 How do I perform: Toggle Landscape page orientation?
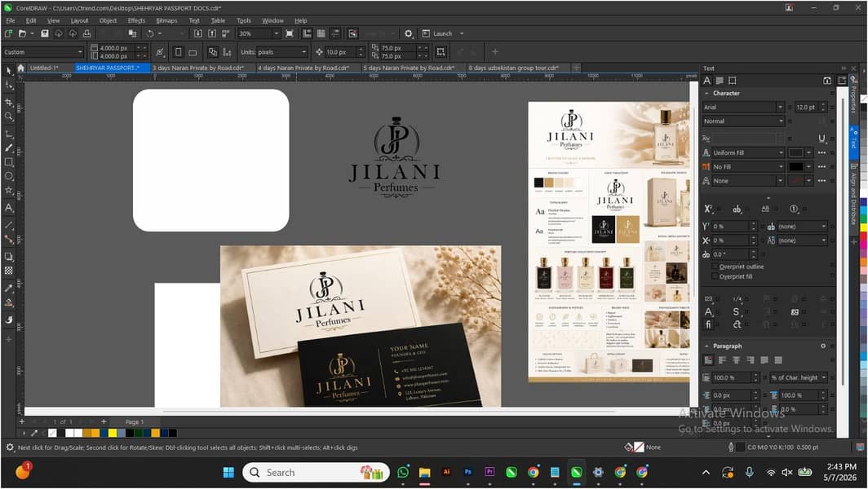[x=193, y=52]
